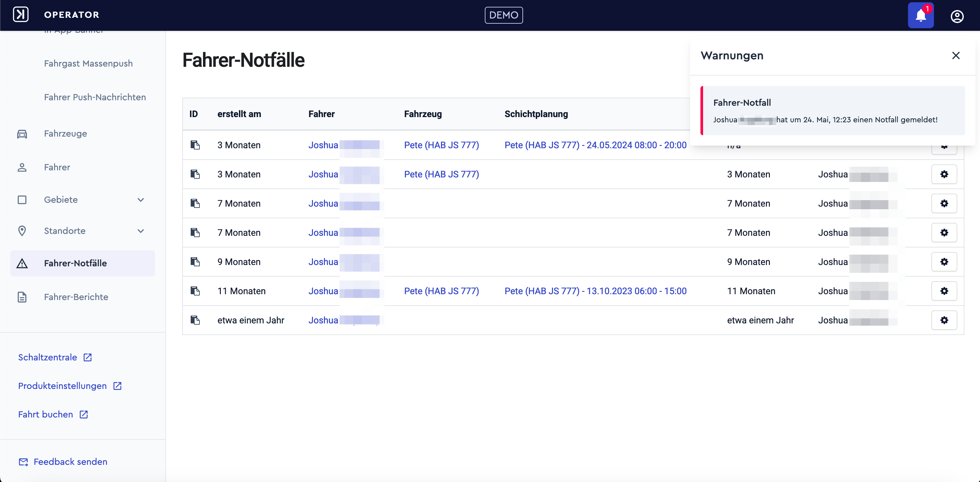Copy ID of the 9 Monaten row
980x482 pixels.
pos(195,262)
